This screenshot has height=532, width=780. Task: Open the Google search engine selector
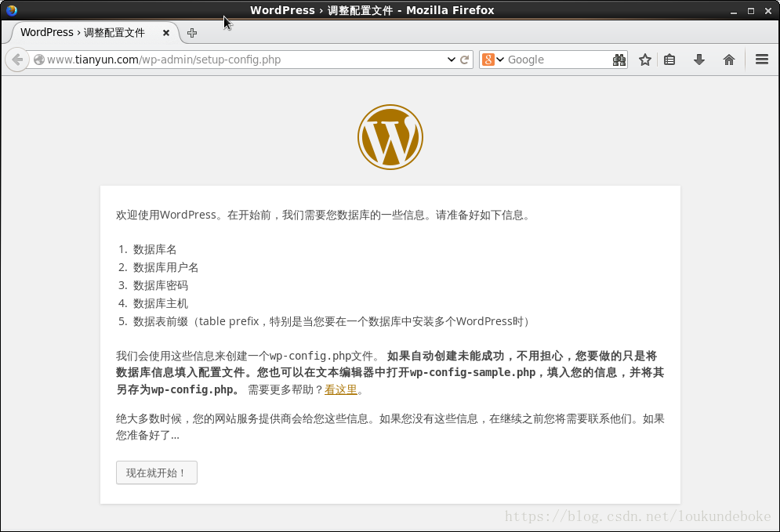pos(493,60)
